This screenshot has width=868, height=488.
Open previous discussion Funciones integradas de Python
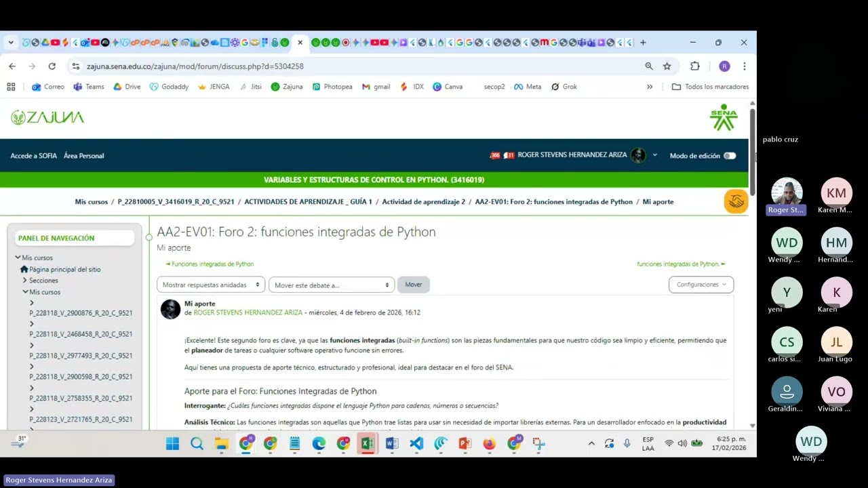[210, 264]
